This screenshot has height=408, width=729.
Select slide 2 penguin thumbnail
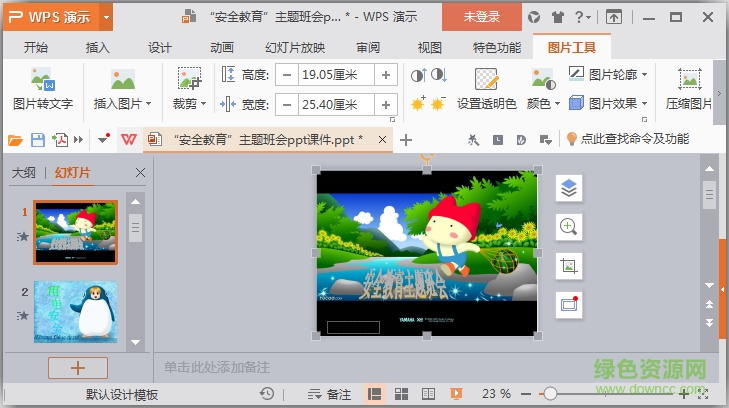(75, 312)
